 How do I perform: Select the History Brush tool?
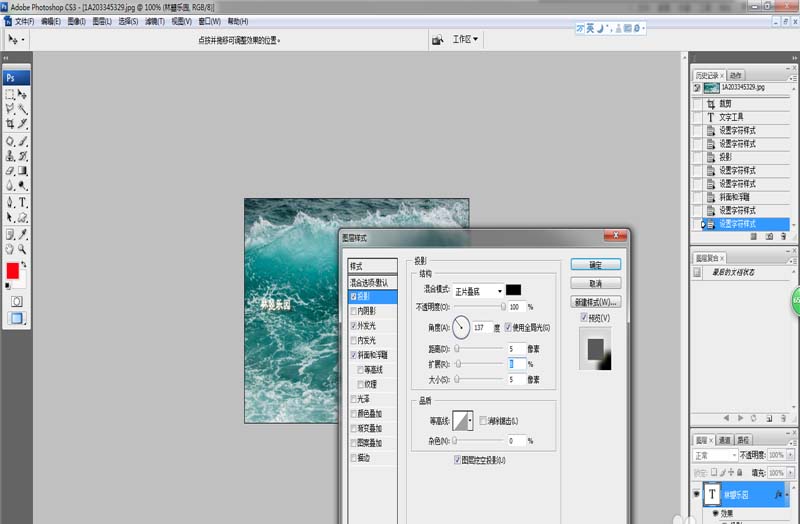[x=22, y=156]
